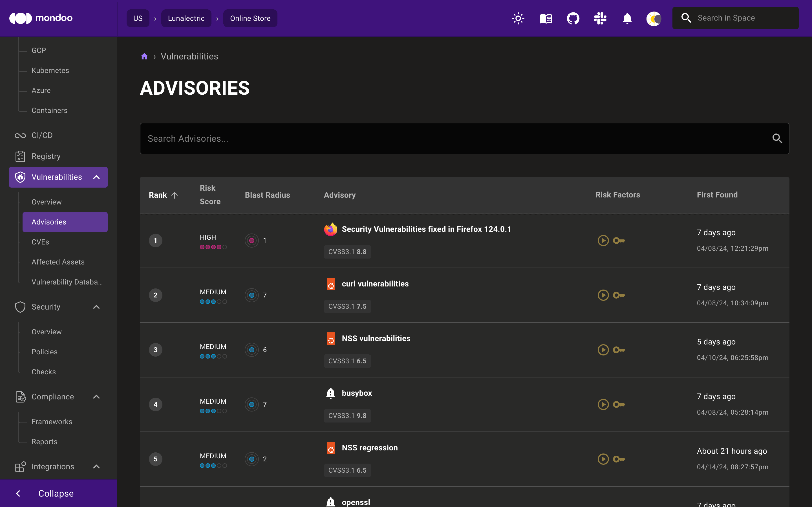Open the Mondoo home logo
Screen dimensions: 812x507
(40, 18)
